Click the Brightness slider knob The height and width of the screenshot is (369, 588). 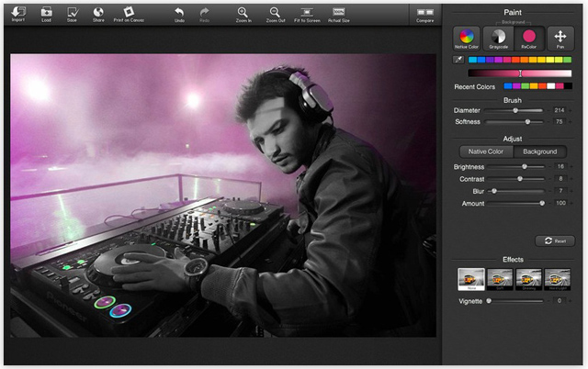pos(525,166)
